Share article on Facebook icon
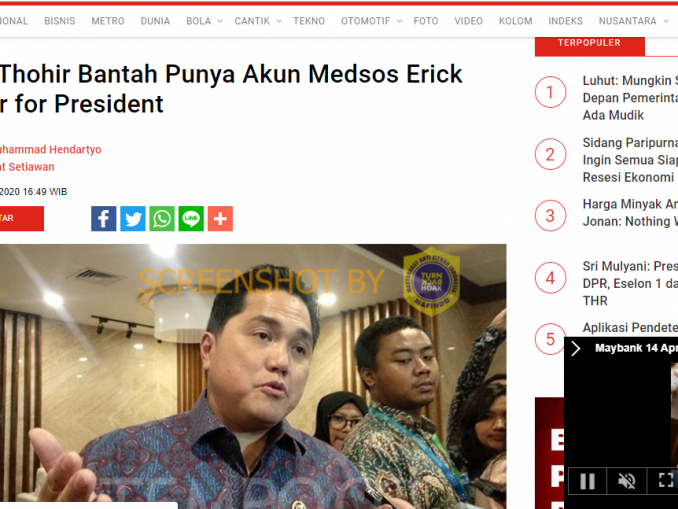The height and width of the screenshot is (509, 678). click(103, 219)
